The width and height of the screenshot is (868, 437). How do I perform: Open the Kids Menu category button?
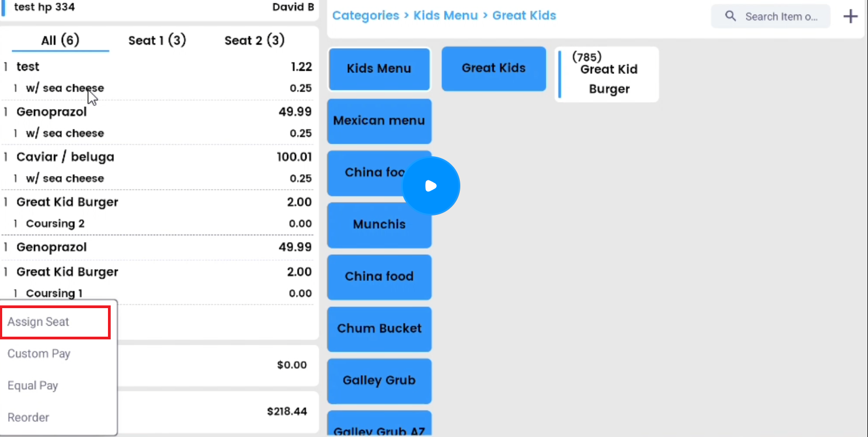(379, 69)
